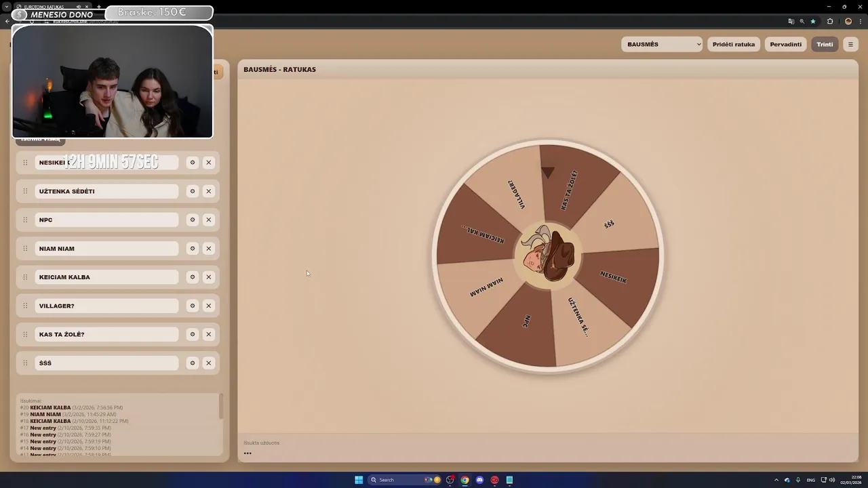Grab the drag handle of KEICIAM KALBA row
This screenshot has height=488, width=868.
(25, 277)
